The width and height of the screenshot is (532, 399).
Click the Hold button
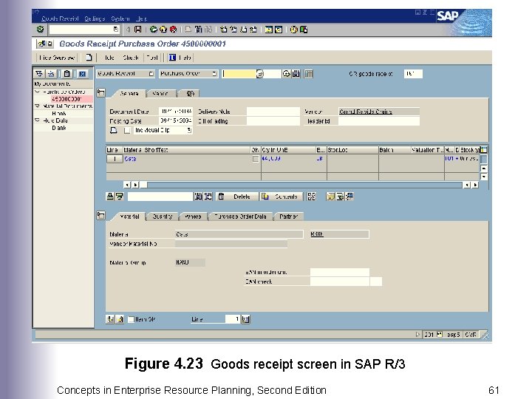[x=109, y=58]
